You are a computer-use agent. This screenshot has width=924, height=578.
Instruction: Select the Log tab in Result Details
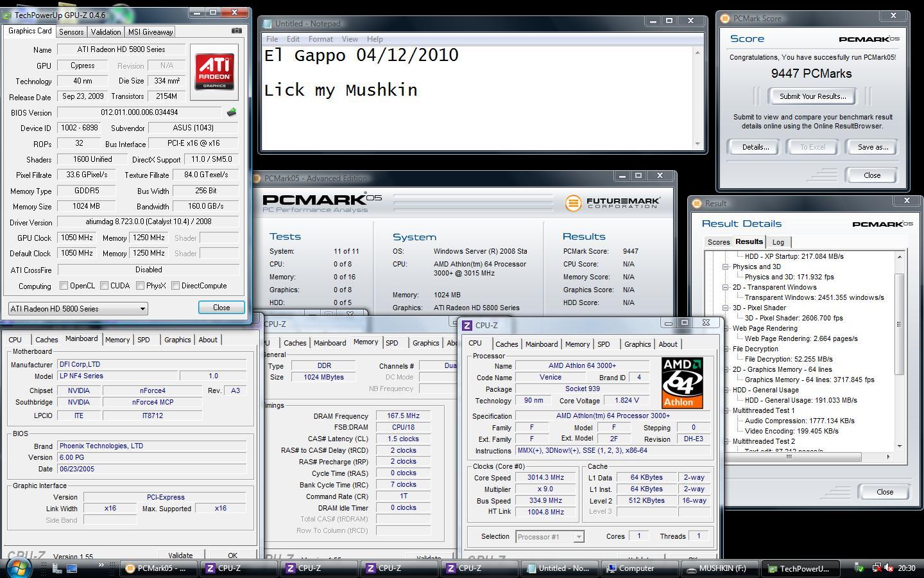[x=778, y=242]
